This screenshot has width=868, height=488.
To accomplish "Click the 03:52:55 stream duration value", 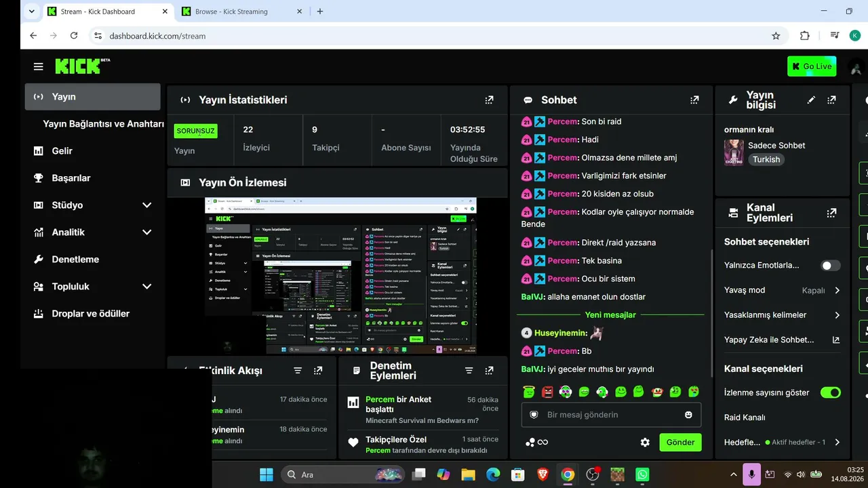I will tap(468, 129).
